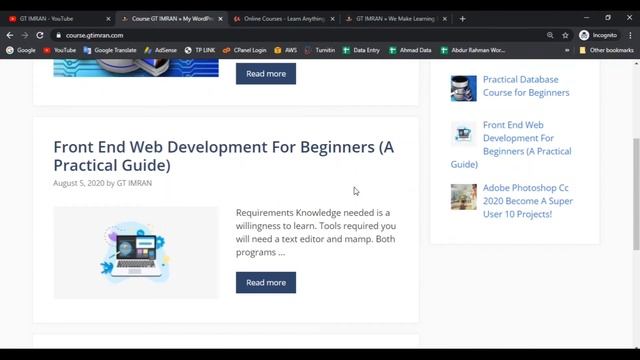Open Chrome's three-dot menu

coord(630,36)
